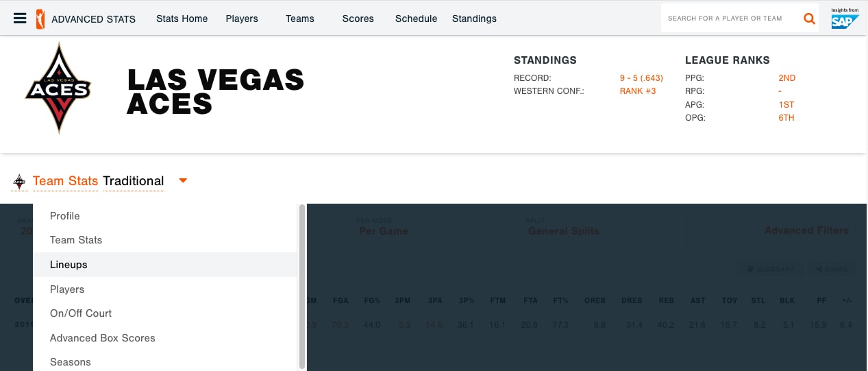
Task: Sort by DREB column header
Action: click(632, 300)
